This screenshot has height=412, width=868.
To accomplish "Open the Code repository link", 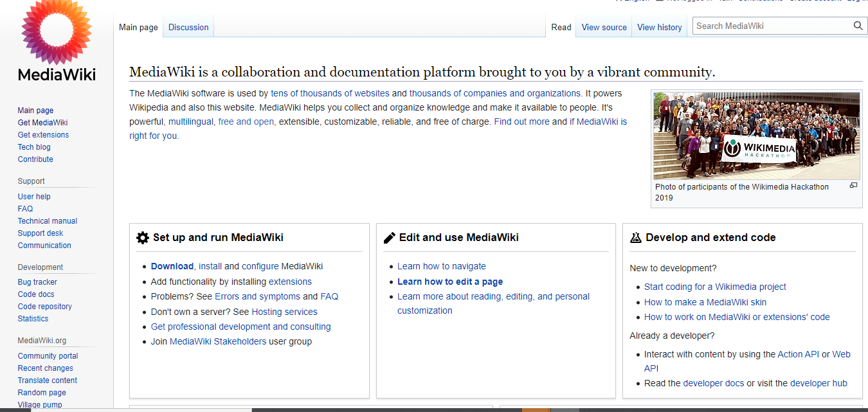I will click(45, 307).
